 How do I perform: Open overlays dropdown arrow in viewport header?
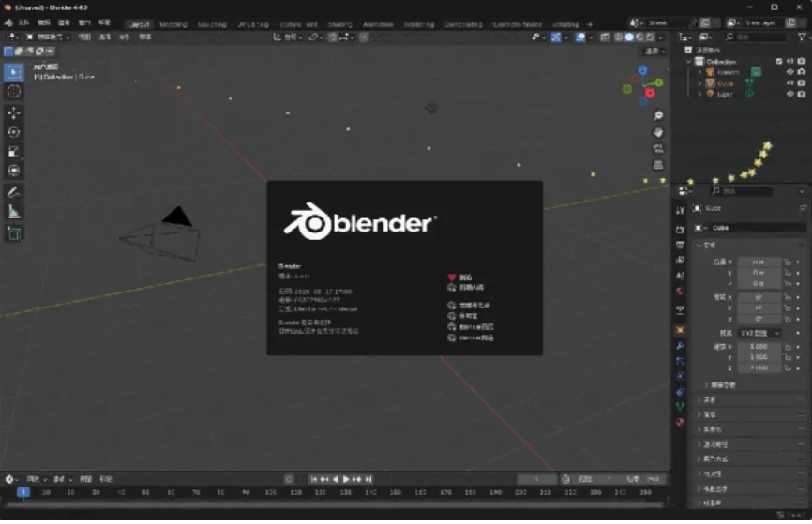click(591, 37)
